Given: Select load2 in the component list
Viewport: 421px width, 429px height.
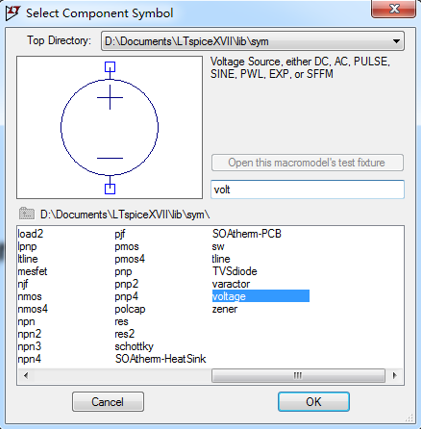Looking at the screenshot, I should click(x=30, y=234).
